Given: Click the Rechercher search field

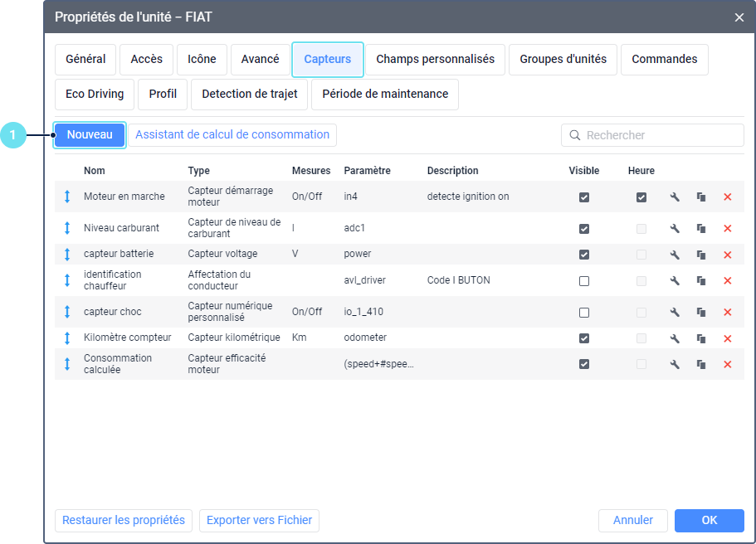Looking at the screenshot, I should coord(661,135).
